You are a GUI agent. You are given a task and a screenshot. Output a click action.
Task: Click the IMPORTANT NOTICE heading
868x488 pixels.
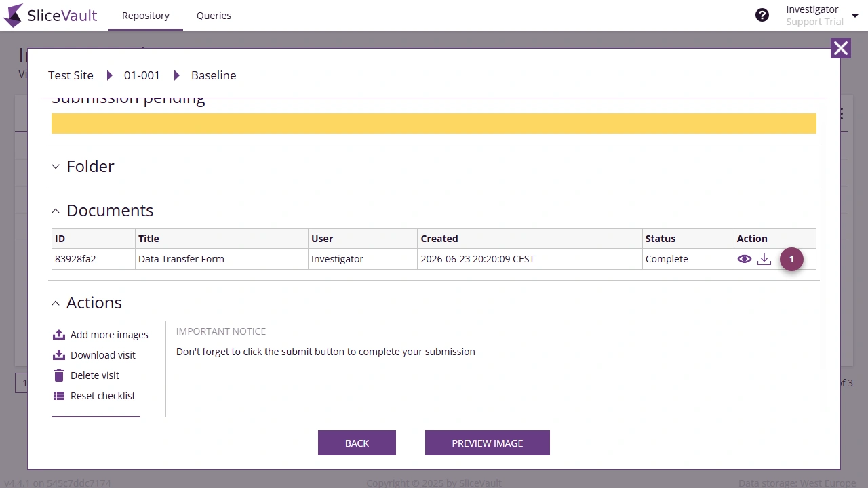221,331
